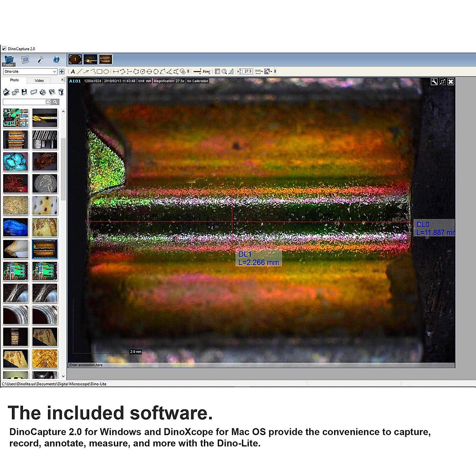Open the turquoise stone thumbnail
476x476 pixels.
16,161
